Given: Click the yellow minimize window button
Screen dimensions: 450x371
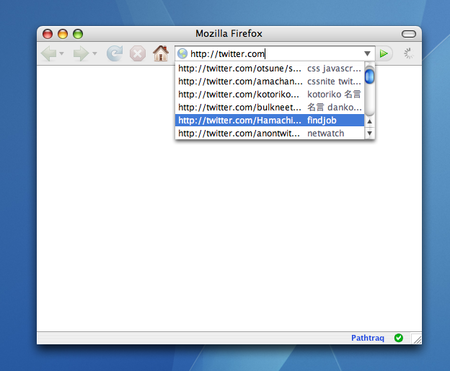Looking at the screenshot, I should coord(63,34).
